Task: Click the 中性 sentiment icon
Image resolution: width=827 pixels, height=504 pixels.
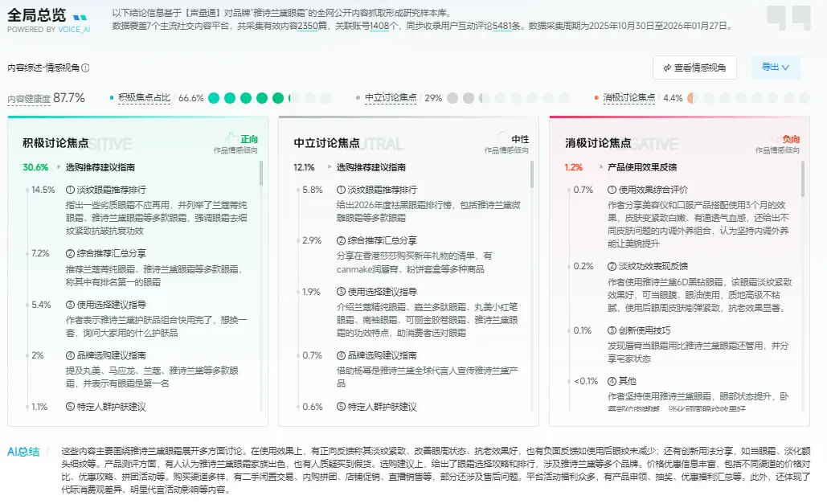Action: [x=503, y=138]
